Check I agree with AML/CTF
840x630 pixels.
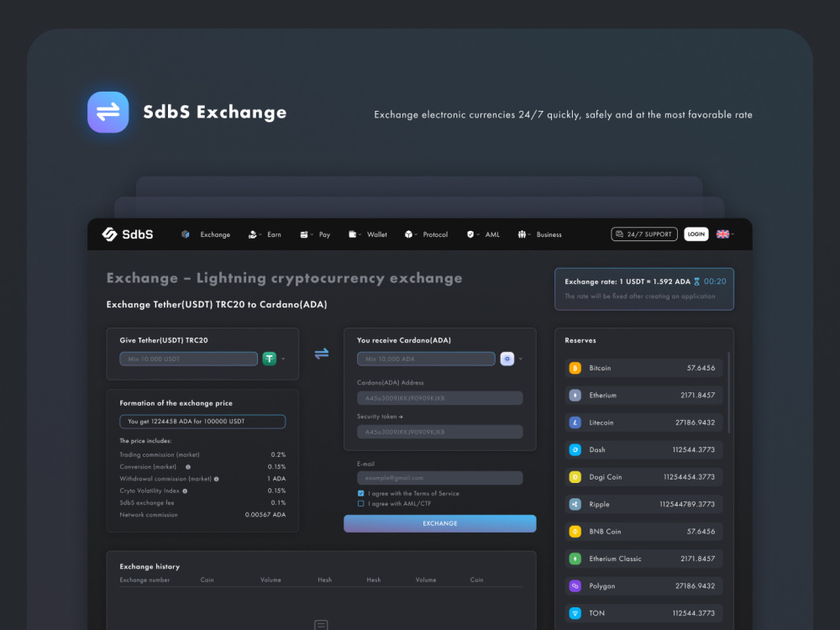pos(360,503)
